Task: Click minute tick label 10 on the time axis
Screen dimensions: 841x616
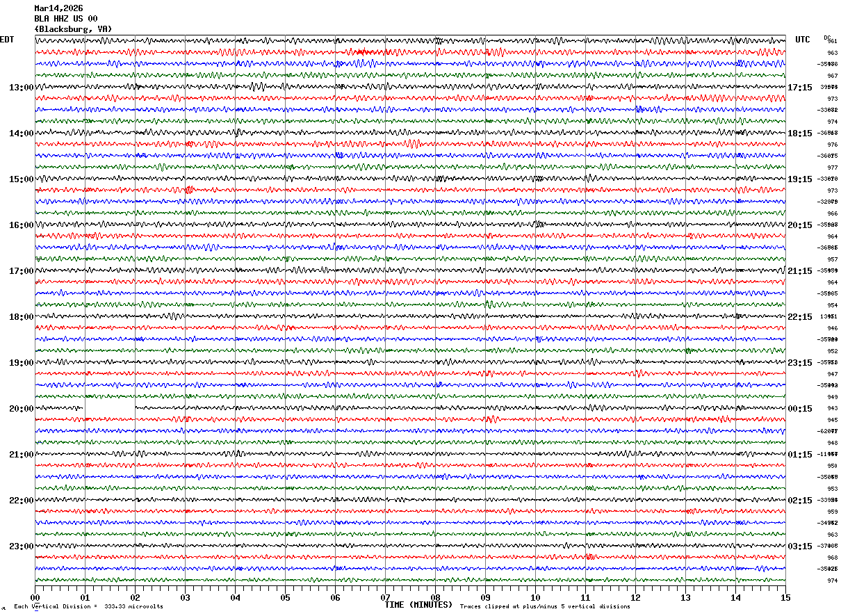Action: 535,597
